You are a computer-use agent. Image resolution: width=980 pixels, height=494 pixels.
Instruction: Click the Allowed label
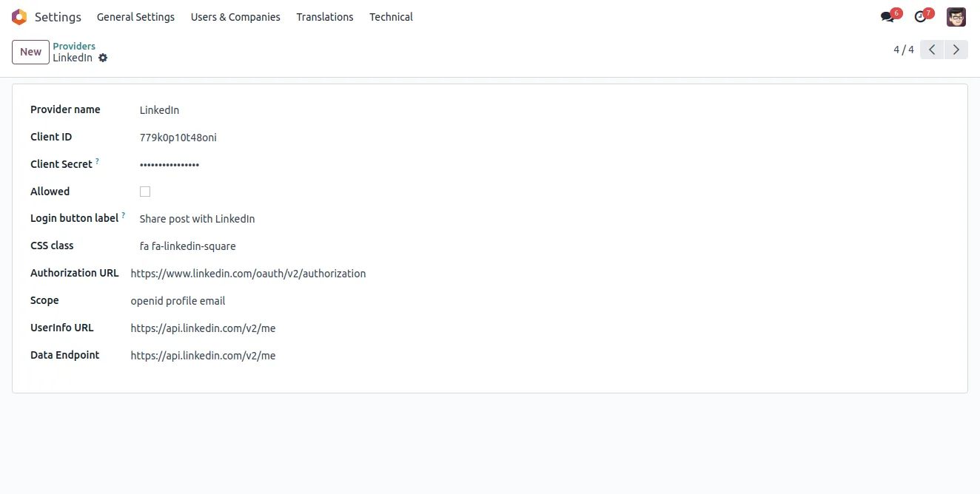coord(50,192)
